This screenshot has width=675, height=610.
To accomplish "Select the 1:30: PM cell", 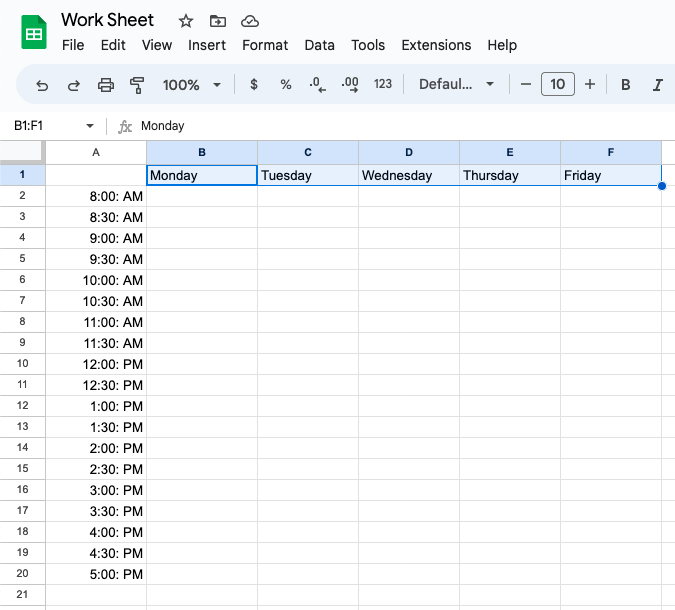I will coord(96,427).
